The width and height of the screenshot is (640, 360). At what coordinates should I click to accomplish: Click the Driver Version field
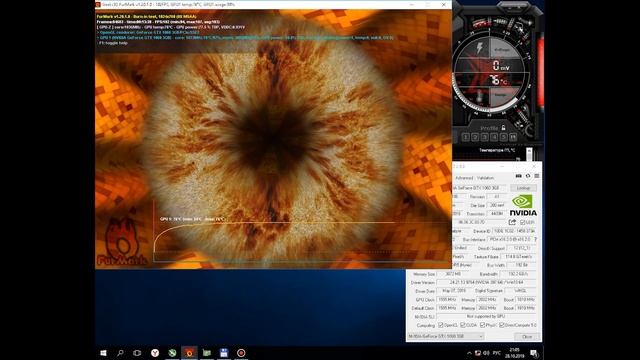coord(487,282)
